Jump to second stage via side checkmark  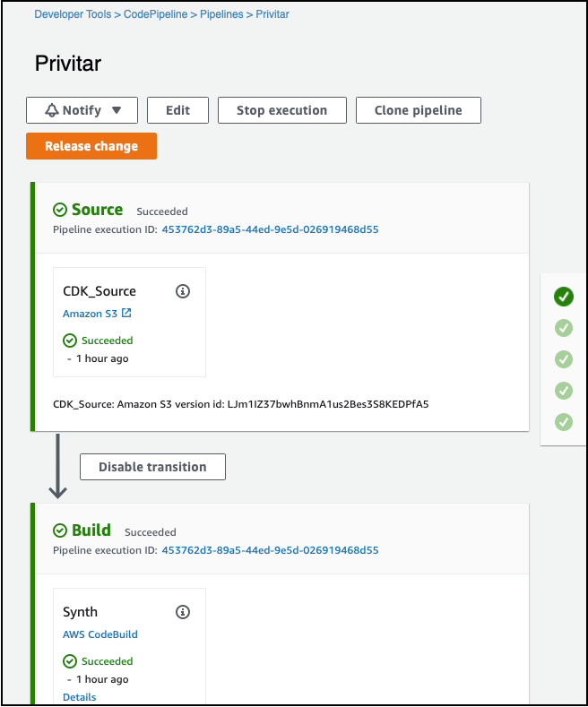pos(564,328)
